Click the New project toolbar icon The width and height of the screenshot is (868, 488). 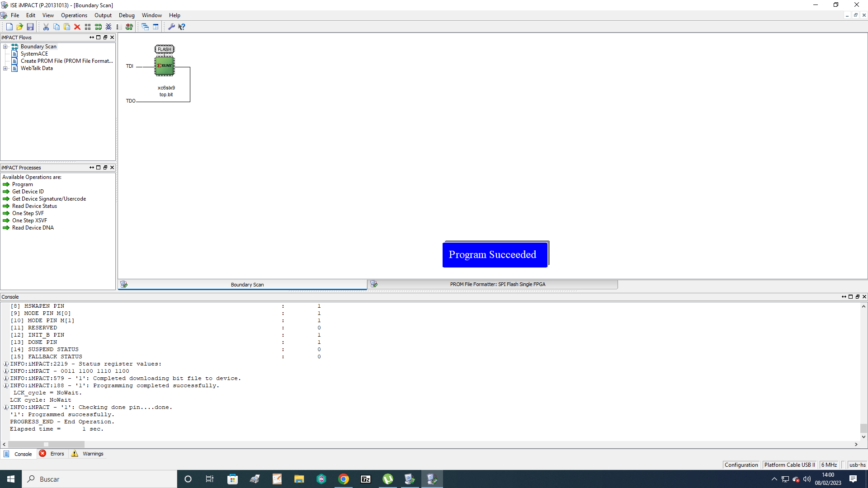click(9, 27)
